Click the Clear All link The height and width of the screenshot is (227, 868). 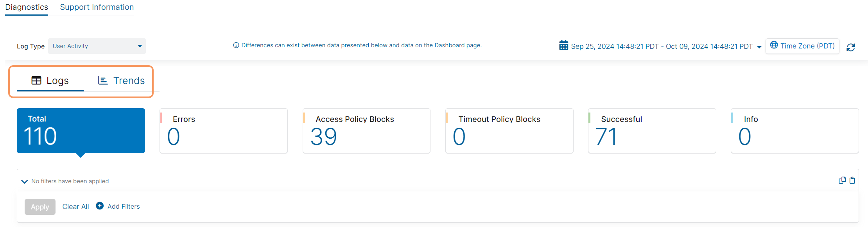(x=75, y=207)
